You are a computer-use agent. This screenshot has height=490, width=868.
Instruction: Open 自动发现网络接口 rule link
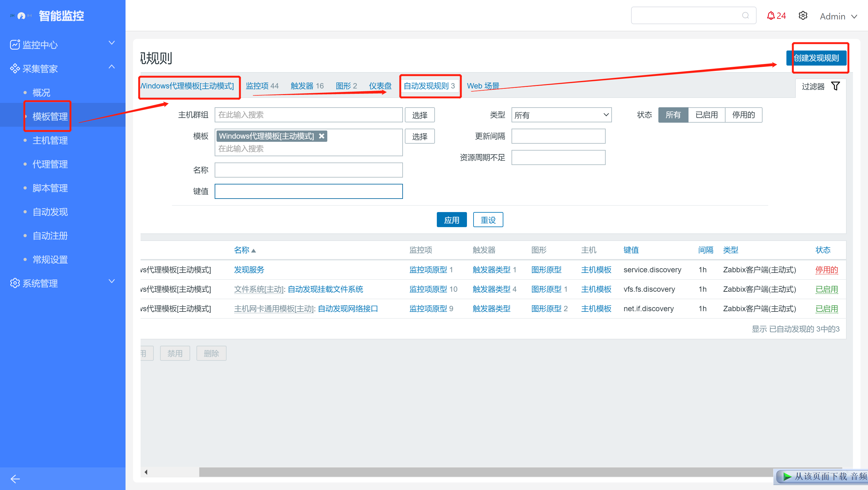pyautogui.click(x=348, y=309)
